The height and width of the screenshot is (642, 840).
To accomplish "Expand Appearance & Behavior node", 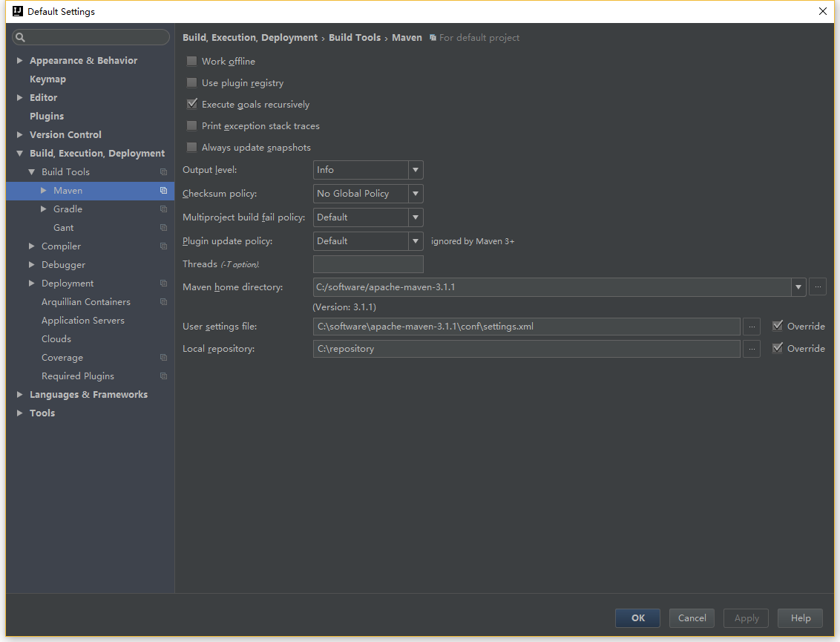I will tap(20, 61).
